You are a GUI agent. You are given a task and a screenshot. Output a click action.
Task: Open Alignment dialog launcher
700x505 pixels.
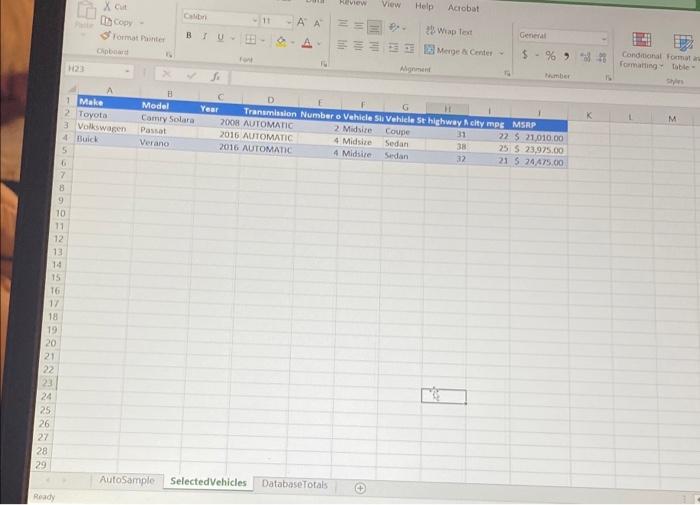click(507, 73)
